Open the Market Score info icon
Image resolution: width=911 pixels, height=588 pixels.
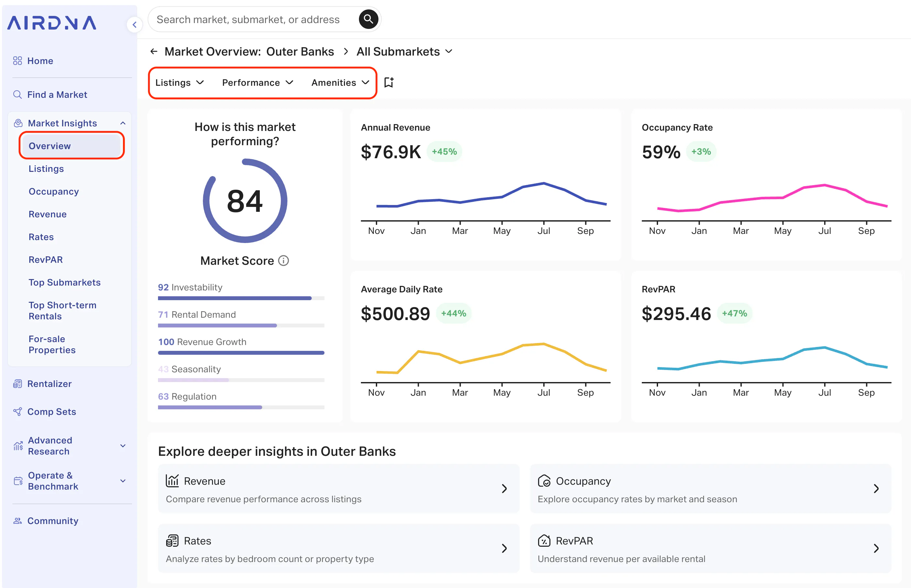coord(284,261)
